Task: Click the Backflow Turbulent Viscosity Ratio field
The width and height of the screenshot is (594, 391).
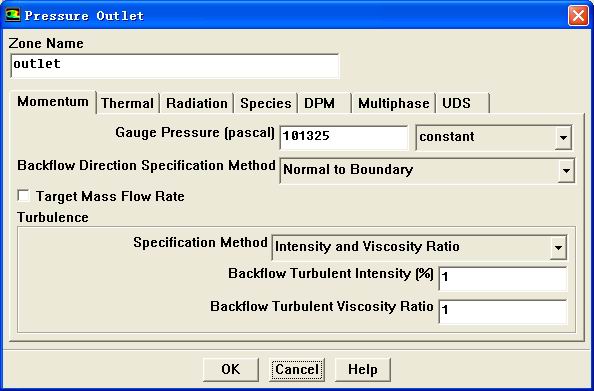Action: [x=503, y=311]
